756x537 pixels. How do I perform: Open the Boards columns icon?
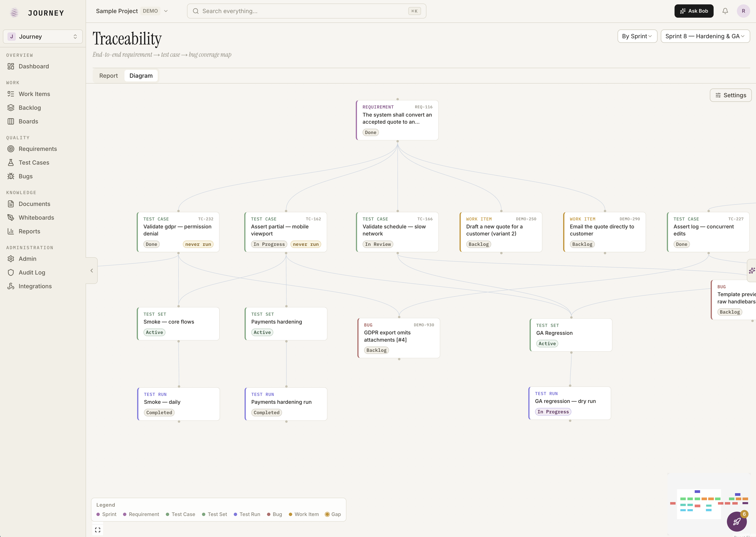[x=11, y=121]
